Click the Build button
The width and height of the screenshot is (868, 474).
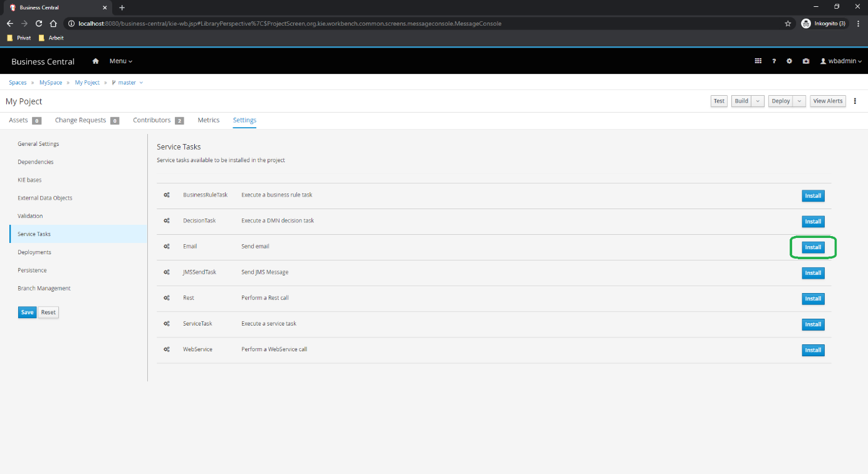[741, 101]
